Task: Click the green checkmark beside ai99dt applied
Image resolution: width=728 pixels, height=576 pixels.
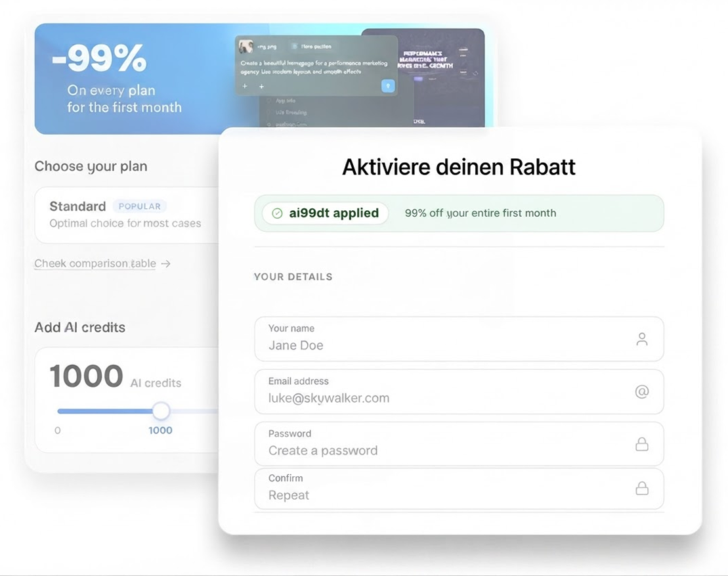Action: [277, 213]
